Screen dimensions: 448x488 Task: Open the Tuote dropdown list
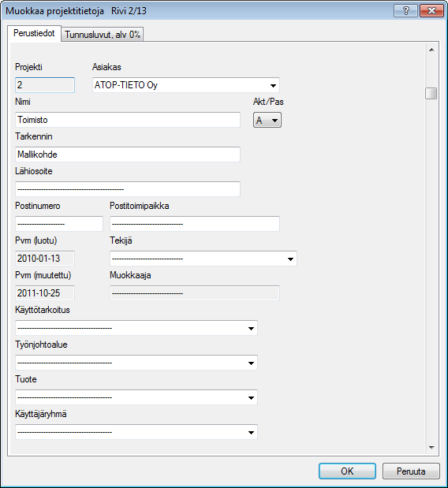click(136, 397)
